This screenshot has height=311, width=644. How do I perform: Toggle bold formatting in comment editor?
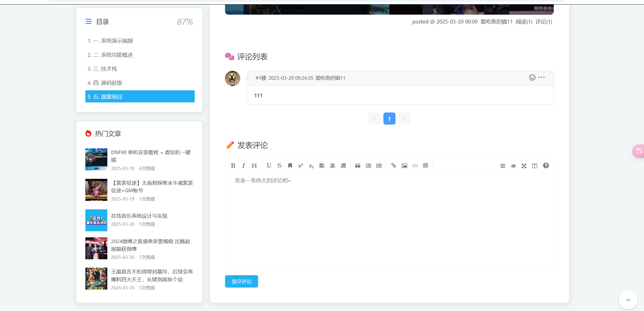[233, 166]
